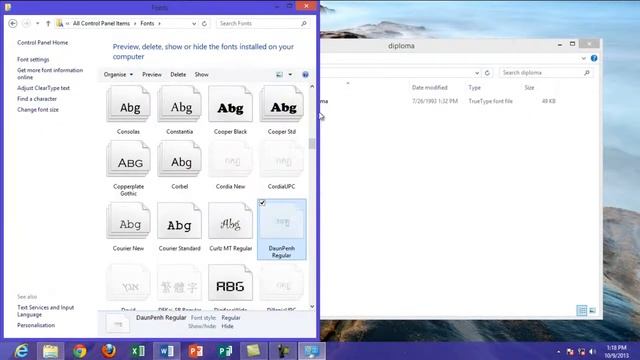
Task: Expand the Fonts breadcrumb chevron
Action: pos(159,24)
